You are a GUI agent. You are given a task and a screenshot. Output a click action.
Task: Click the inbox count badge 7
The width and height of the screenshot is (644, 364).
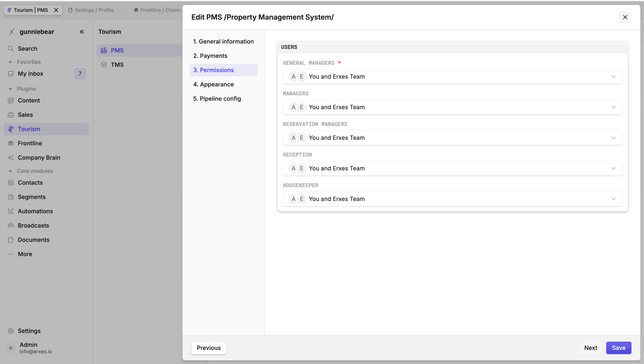(x=80, y=73)
